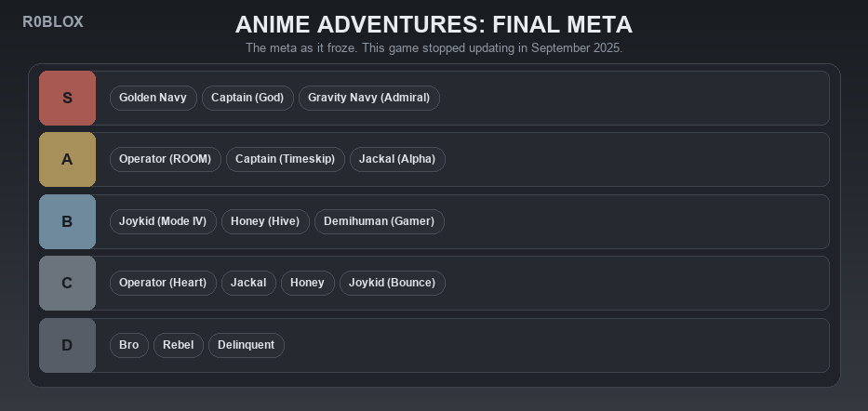Click the dark D tier label
Image resolution: width=868 pixels, height=411 pixels.
tap(67, 346)
